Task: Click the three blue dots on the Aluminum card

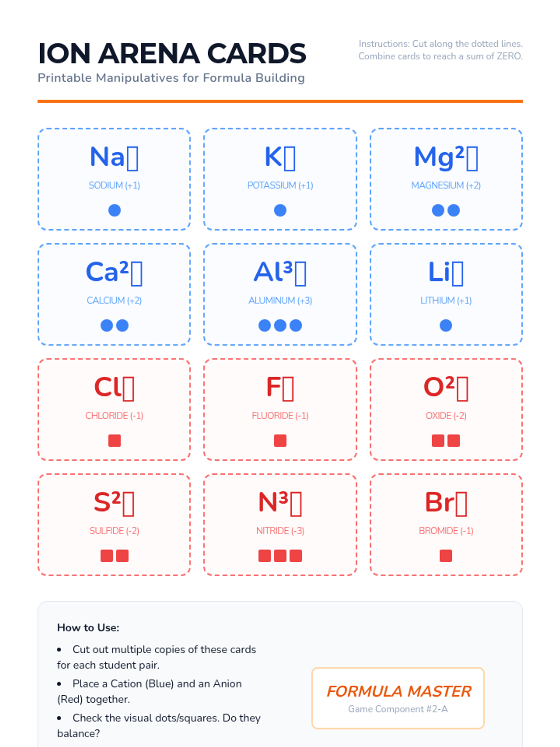Action: 280,325
